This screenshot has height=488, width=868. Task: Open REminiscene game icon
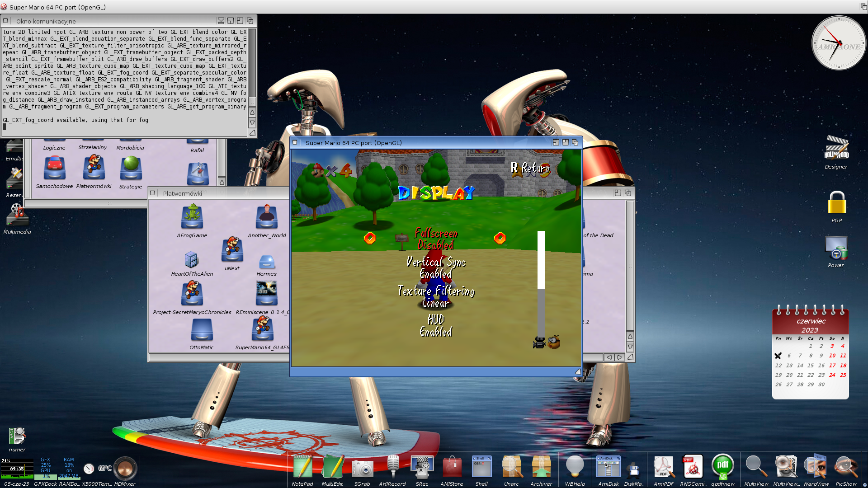(x=266, y=293)
